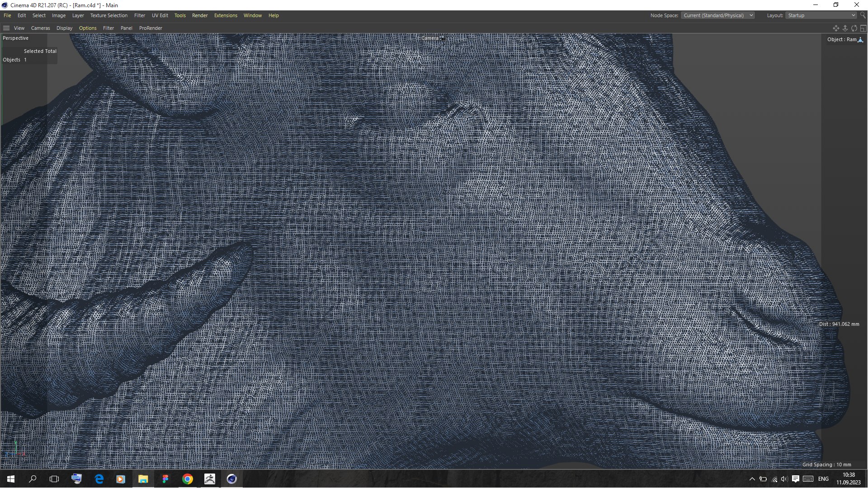Open the Image menu
The height and width of the screenshot is (488, 868).
coord(59,15)
